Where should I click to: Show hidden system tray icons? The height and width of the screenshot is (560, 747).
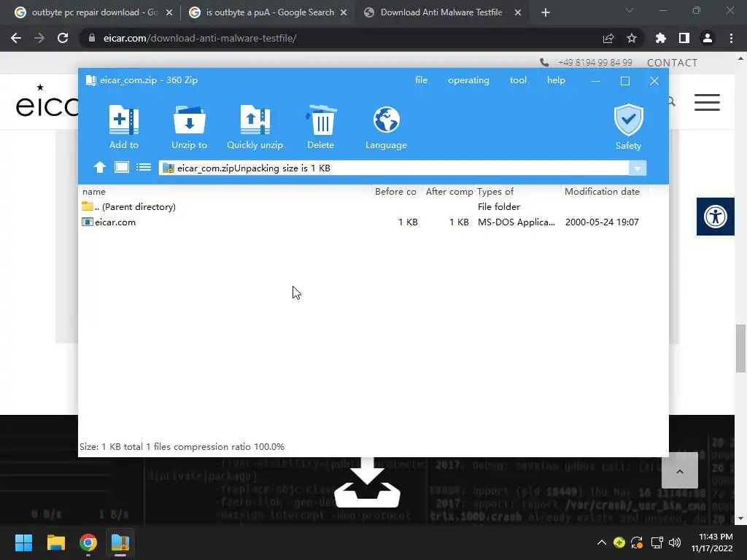click(x=601, y=542)
